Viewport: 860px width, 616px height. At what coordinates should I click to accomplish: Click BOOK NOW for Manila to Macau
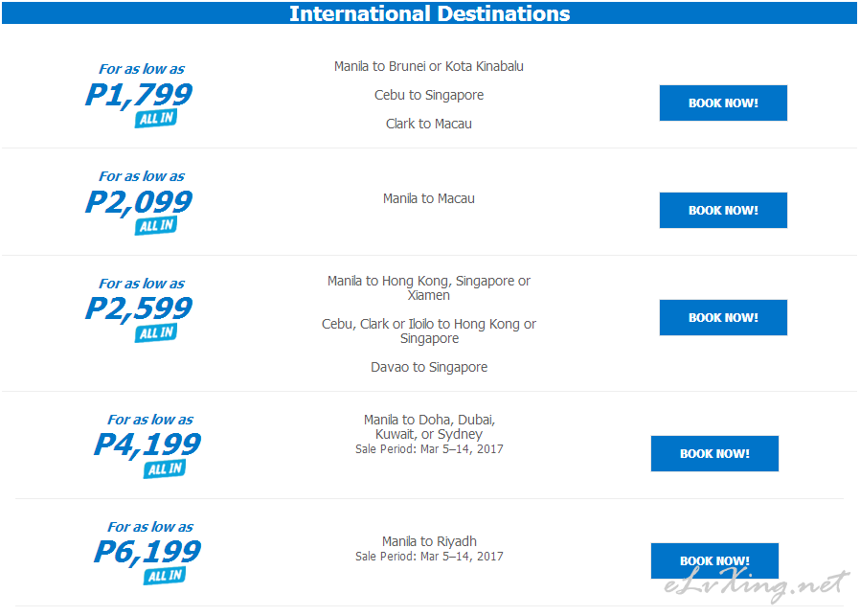point(723,210)
